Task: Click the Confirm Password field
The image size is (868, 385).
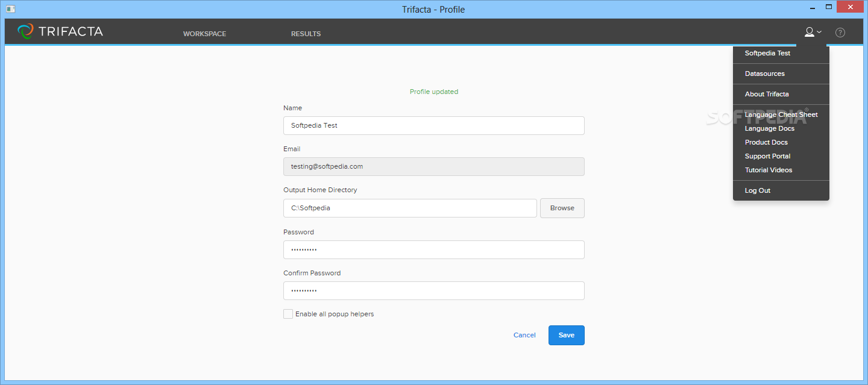Action: tap(433, 290)
